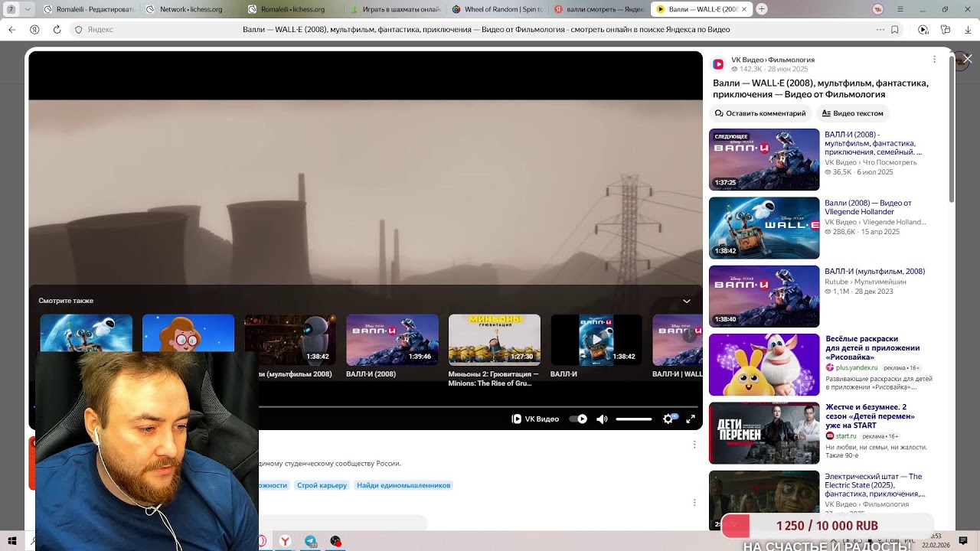Switch to Romaleili • lichess.org tab
Image resolution: width=980 pixels, height=551 pixels.
[x=293, y=10]
